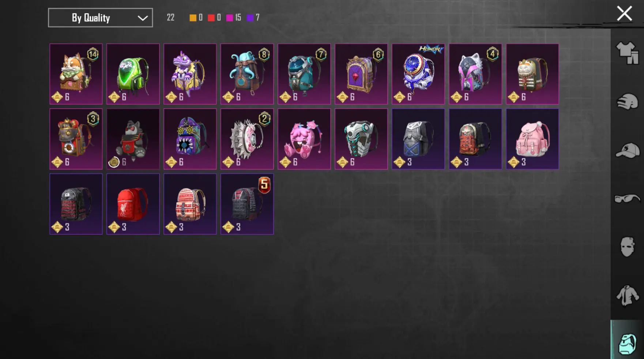This screenshot has width=644, height=359.
Task: Select the gloves category icon
Action: point(627,102)
